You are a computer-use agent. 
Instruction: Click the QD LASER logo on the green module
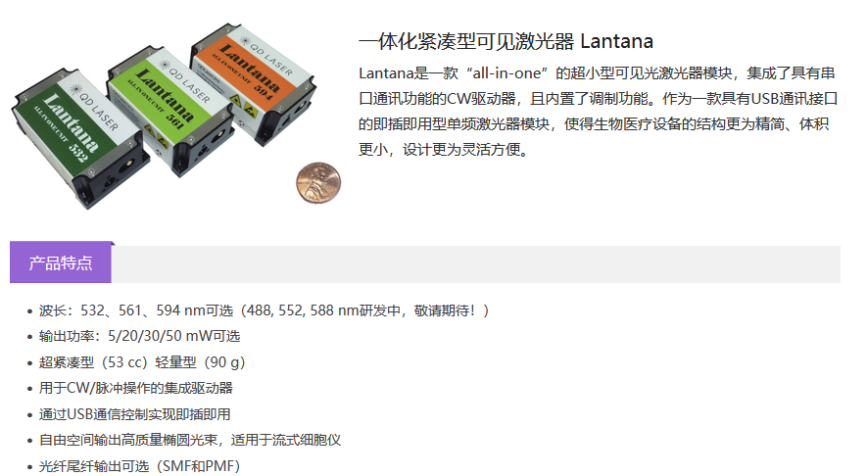(95, 109)
